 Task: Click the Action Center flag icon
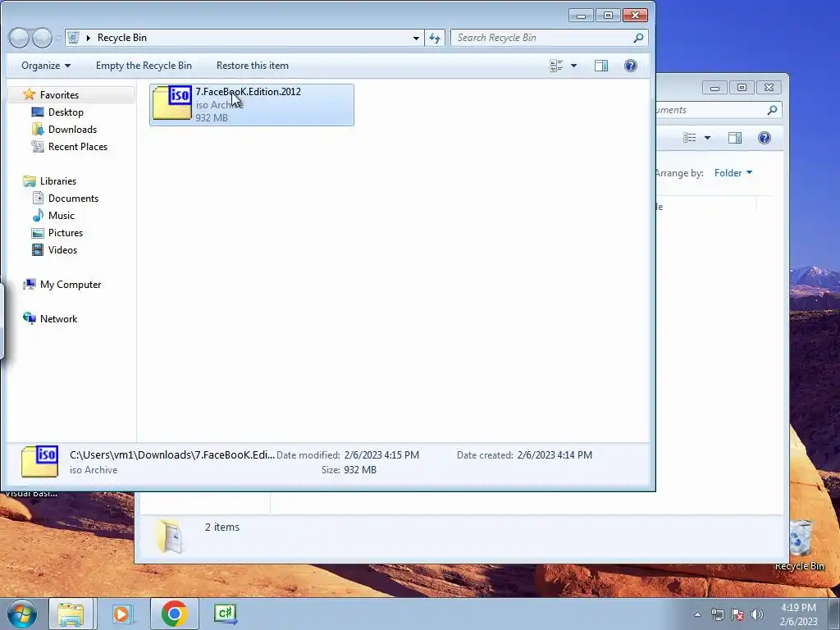737,614
